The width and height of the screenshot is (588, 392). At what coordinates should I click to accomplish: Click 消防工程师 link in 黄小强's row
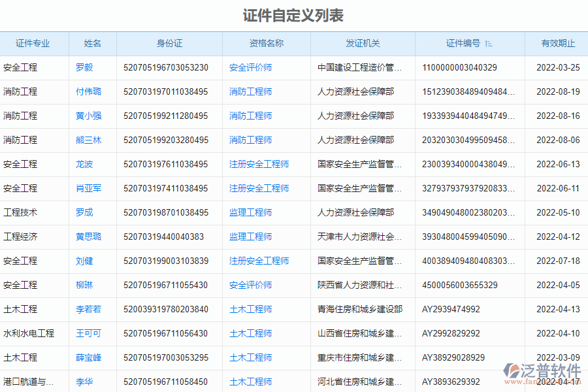coord(250,116)
